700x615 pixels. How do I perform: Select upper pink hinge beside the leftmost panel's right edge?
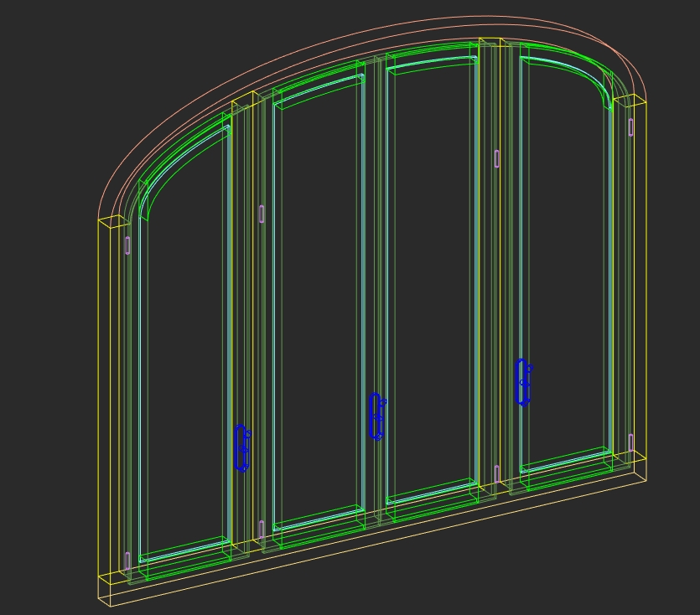262,214
